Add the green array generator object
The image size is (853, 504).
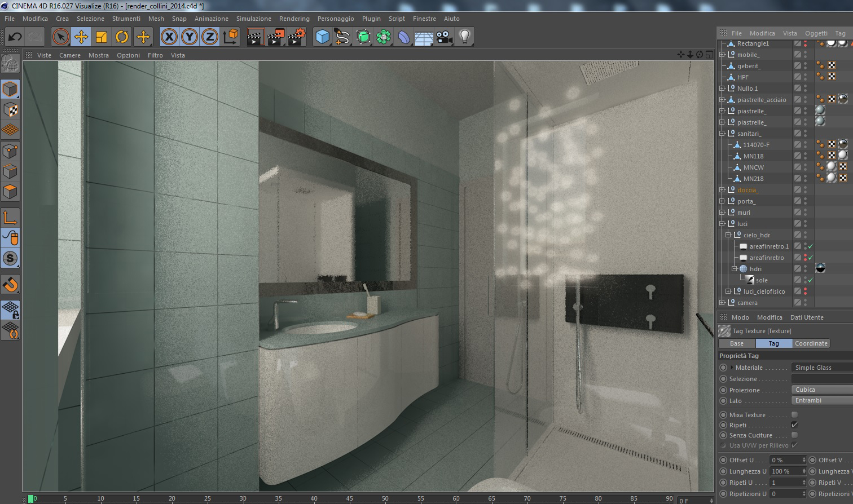[x=384, y=37]
